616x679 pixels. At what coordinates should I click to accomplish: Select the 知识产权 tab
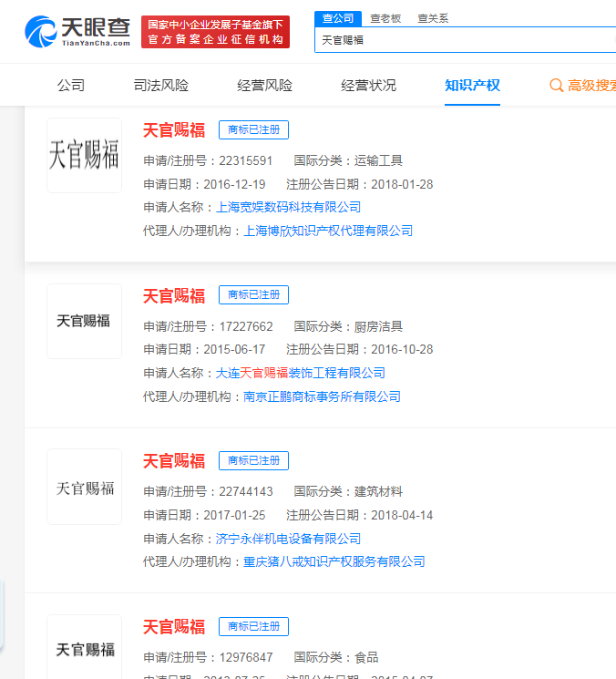(x=472, y=86)
